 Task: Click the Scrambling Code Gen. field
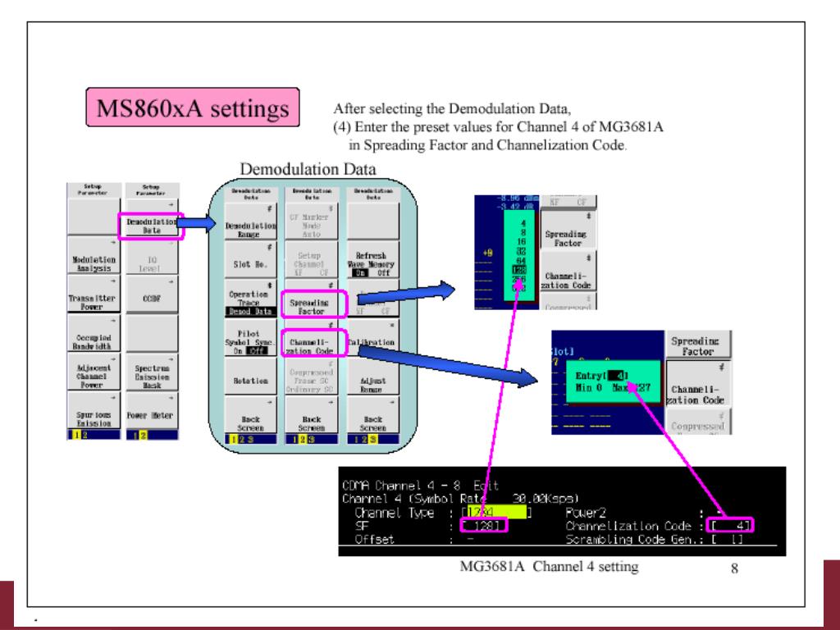728,540
